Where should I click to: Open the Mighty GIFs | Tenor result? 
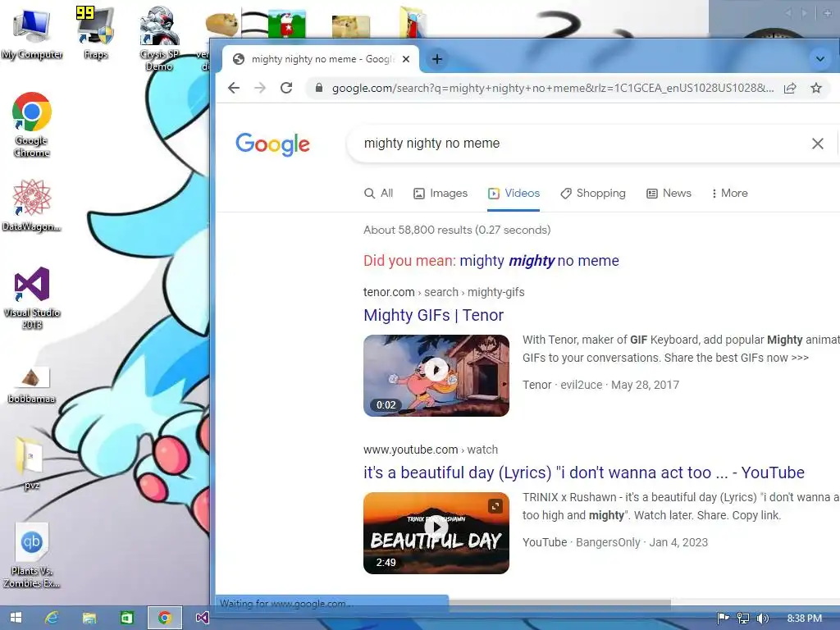pos(433,315)
